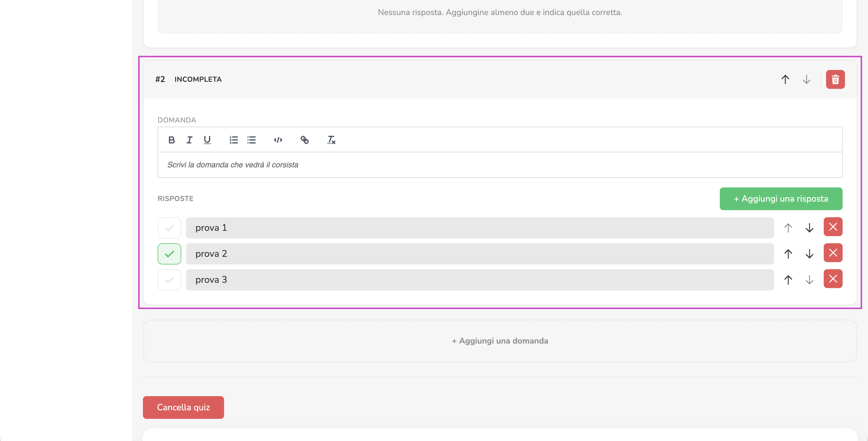Click into the question text editor
This screenshot has height=441, width=868.
500,165
